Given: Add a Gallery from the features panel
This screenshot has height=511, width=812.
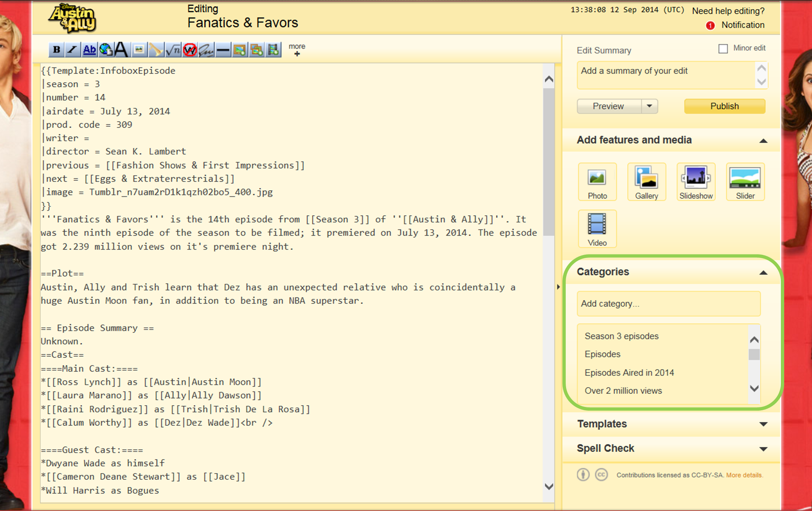Looking at the screenshot, I should [646, 182].
